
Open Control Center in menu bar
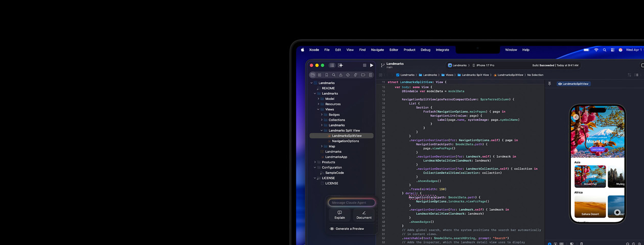[x=612, y=50]
